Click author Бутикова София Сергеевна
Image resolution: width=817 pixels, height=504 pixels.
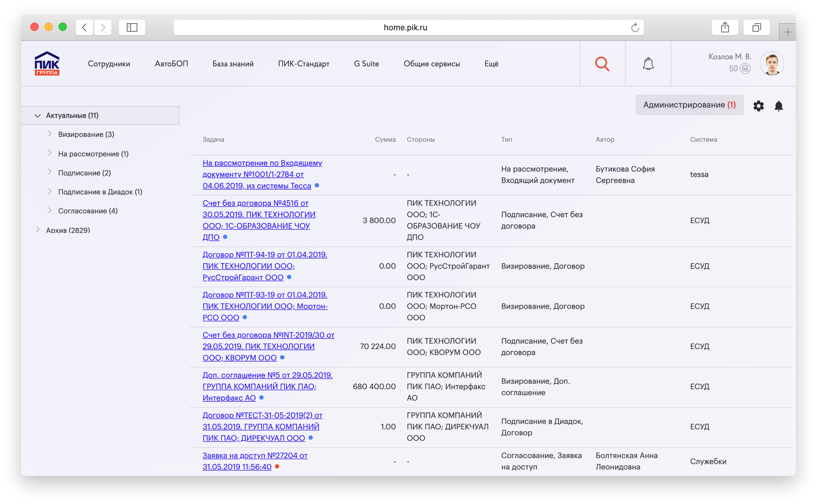pos(625,174)
